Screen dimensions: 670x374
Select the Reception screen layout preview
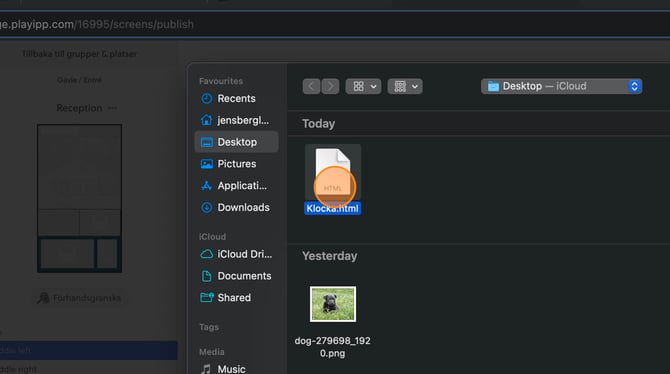[x=79, y=198]
